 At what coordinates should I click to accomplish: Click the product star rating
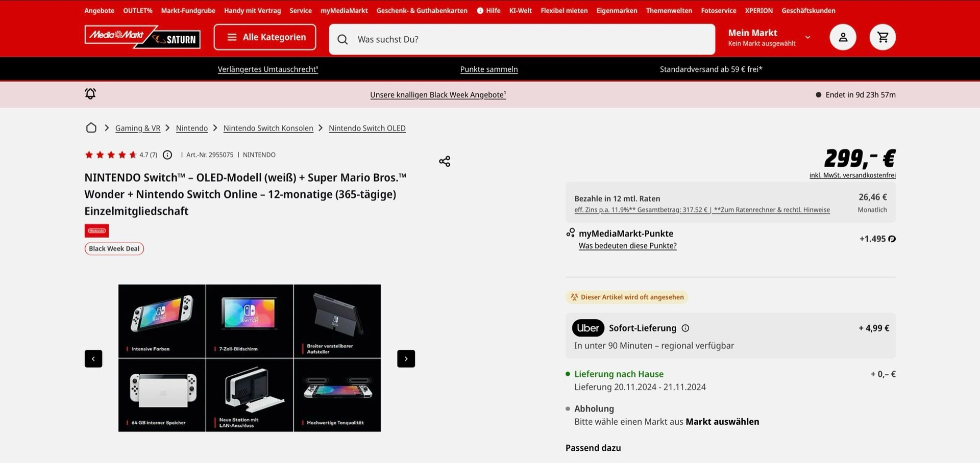(x=110, y=155)
